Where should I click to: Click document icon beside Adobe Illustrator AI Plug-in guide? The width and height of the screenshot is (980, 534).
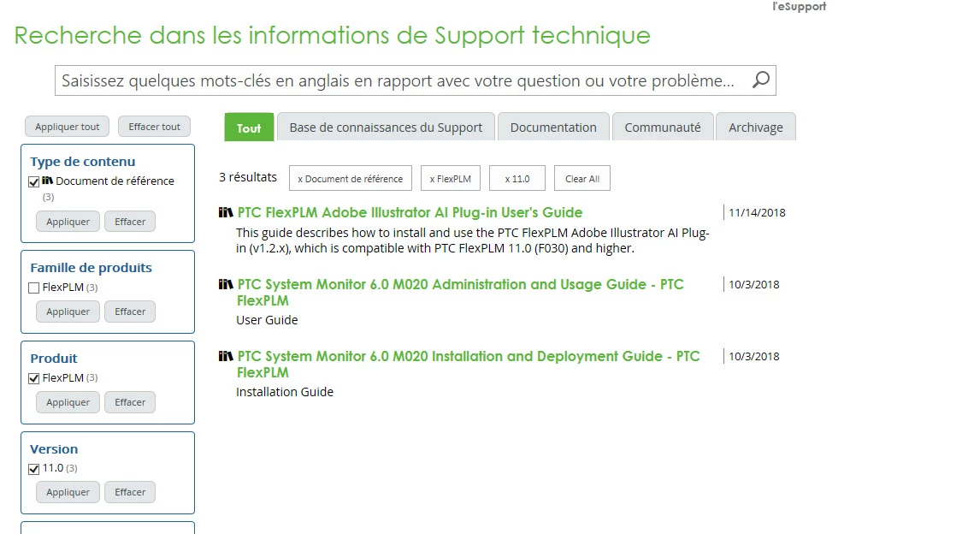[226, 212]
